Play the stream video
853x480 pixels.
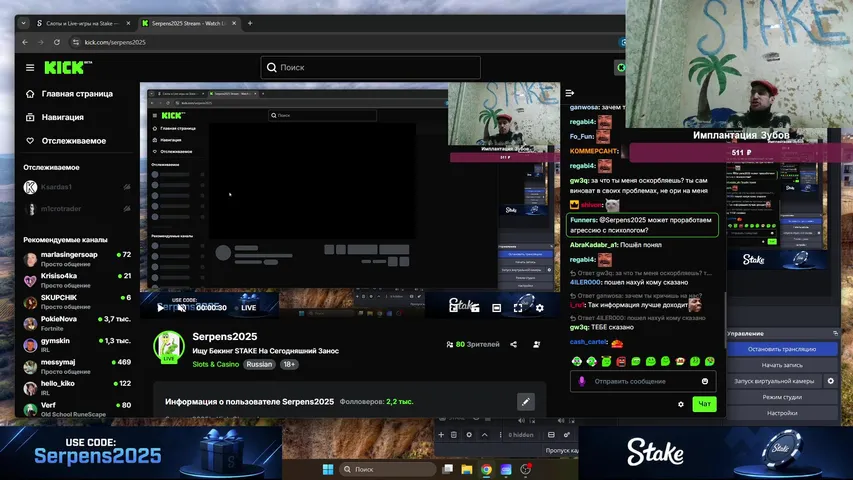click(160, 307)
